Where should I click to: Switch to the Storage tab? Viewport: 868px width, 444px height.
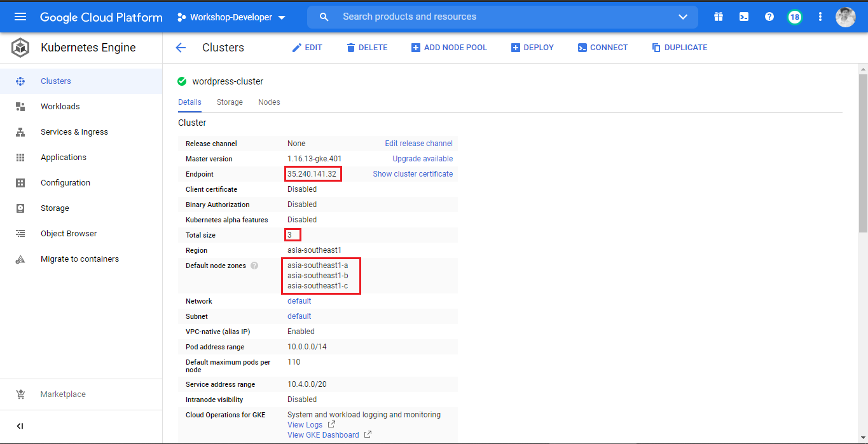(230, 102)
